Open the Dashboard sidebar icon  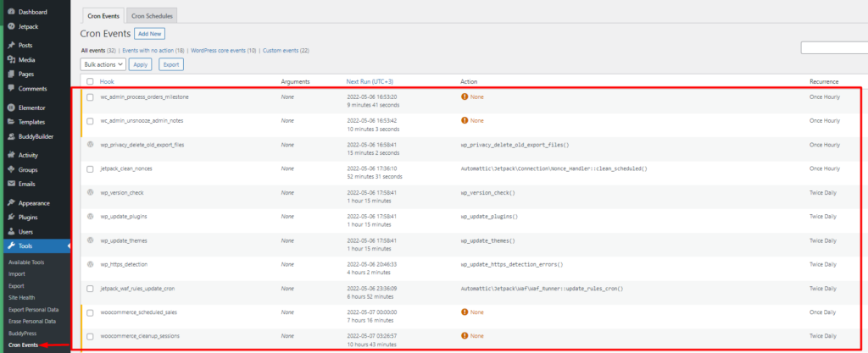(10, 12)
